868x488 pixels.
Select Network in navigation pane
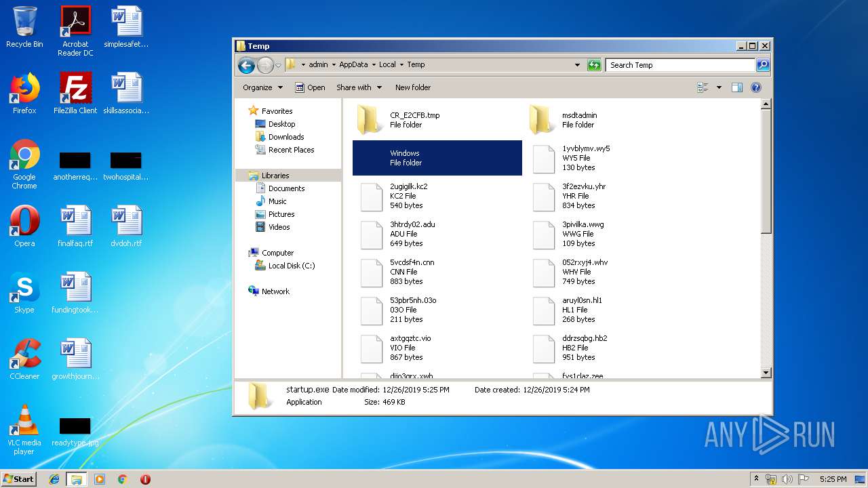pyautogui.click(x=275, y=291)
